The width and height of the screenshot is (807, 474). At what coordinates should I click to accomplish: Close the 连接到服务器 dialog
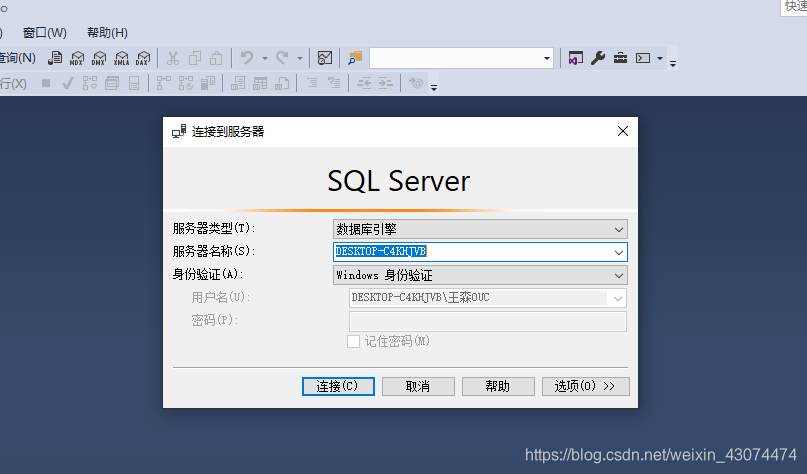pyautogui.click(x=623, y=132)
